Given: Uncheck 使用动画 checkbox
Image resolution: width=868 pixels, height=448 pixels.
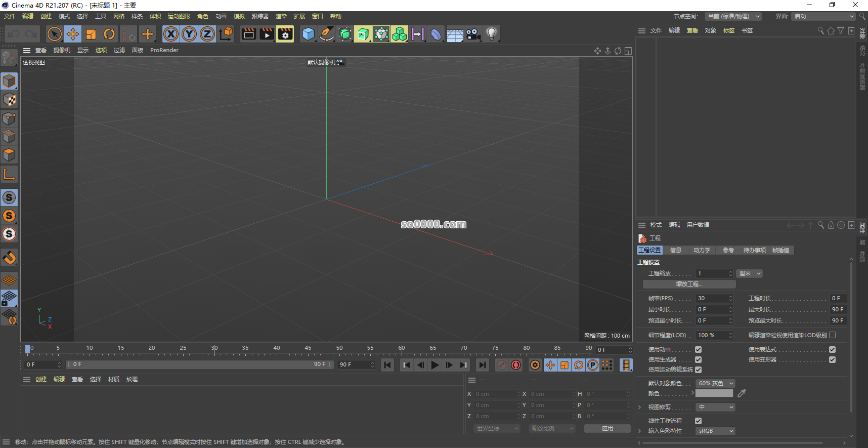Looking at the screenshot, I should click(698, 349).
